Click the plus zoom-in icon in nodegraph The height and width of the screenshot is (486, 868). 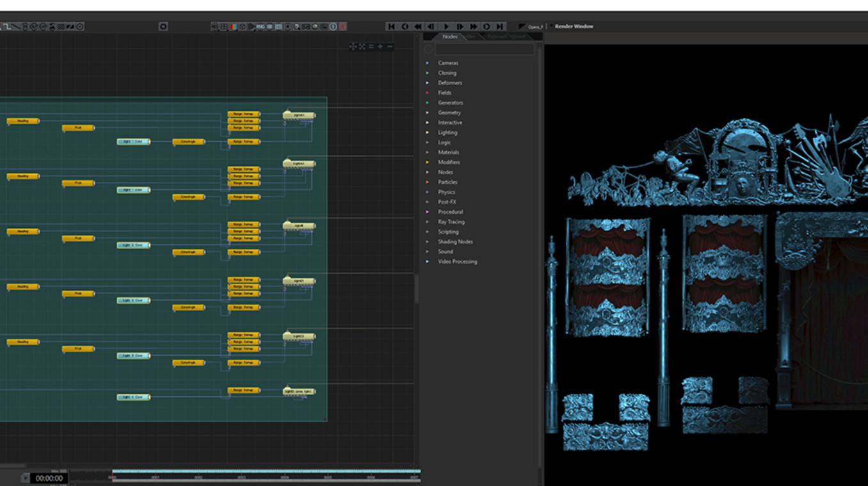pos(380,47)
